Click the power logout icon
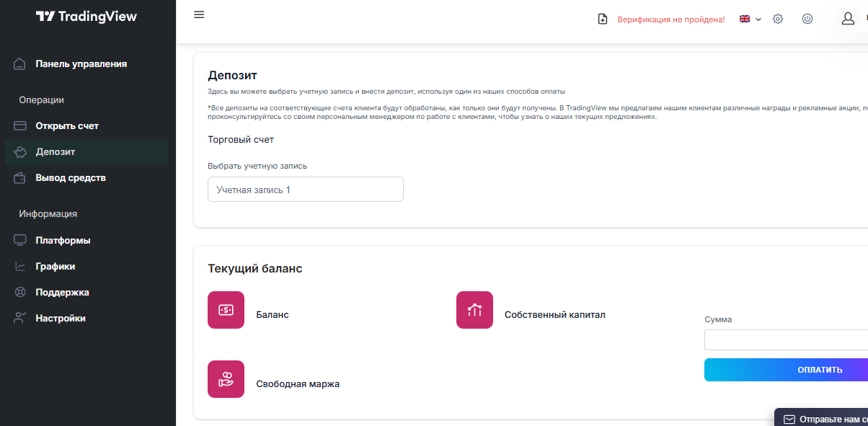 click(807, 19)
